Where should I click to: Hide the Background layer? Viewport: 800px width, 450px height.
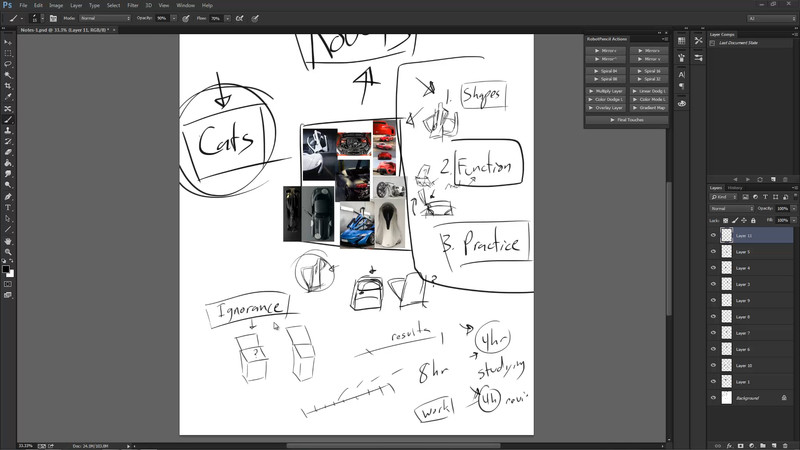713,398
